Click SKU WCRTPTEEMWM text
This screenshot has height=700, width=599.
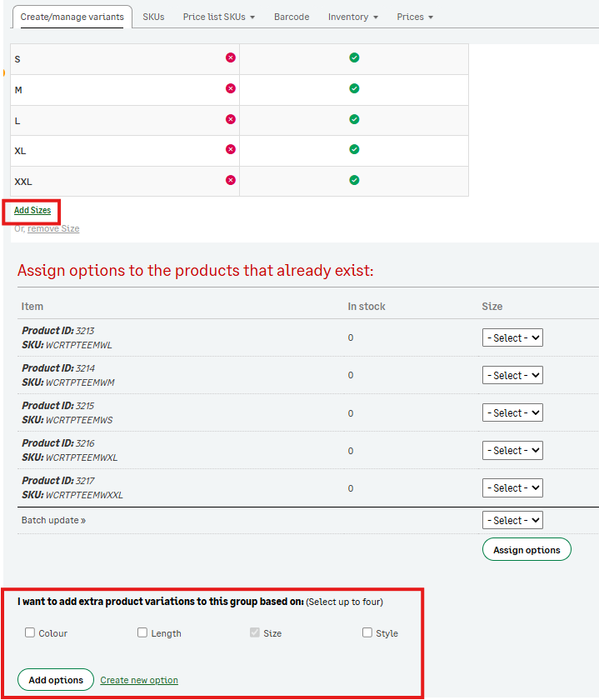[x=68, y=382]
